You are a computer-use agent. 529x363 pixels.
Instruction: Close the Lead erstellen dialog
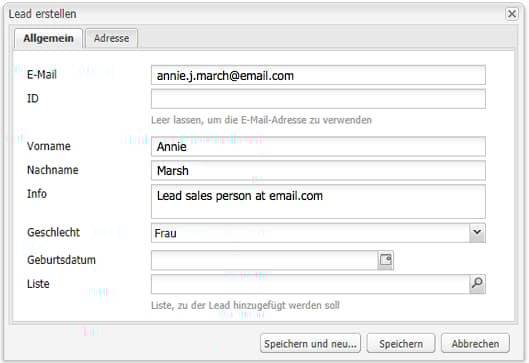coord(512,14)
